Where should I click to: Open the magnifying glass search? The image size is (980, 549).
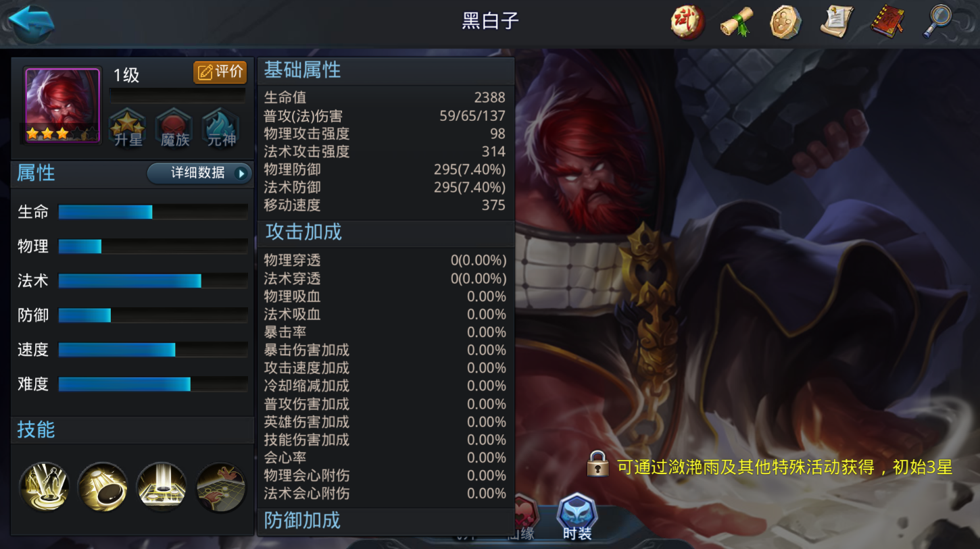point(937,22)
